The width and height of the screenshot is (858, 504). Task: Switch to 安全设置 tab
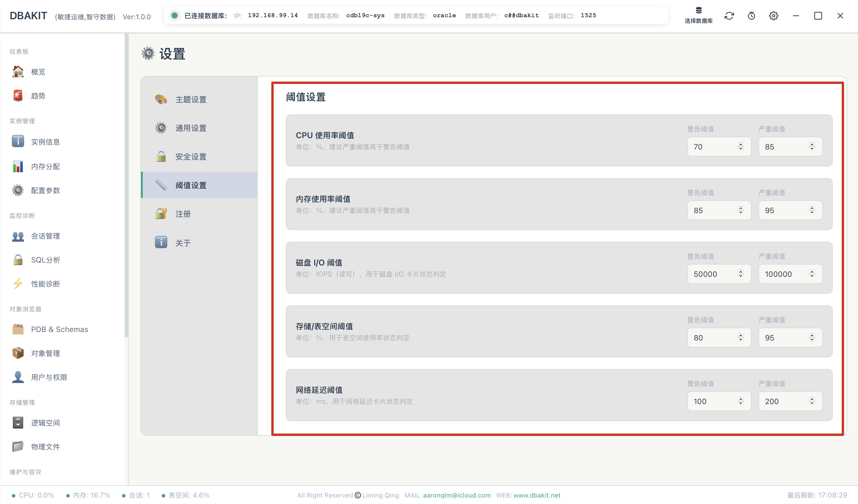click(199, 157)
